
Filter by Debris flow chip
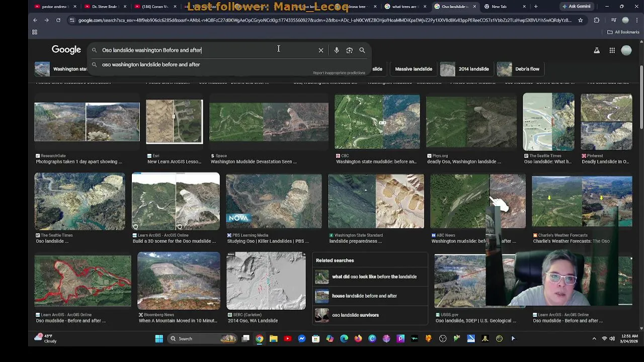pyautogui.click(x=521, y=69)
